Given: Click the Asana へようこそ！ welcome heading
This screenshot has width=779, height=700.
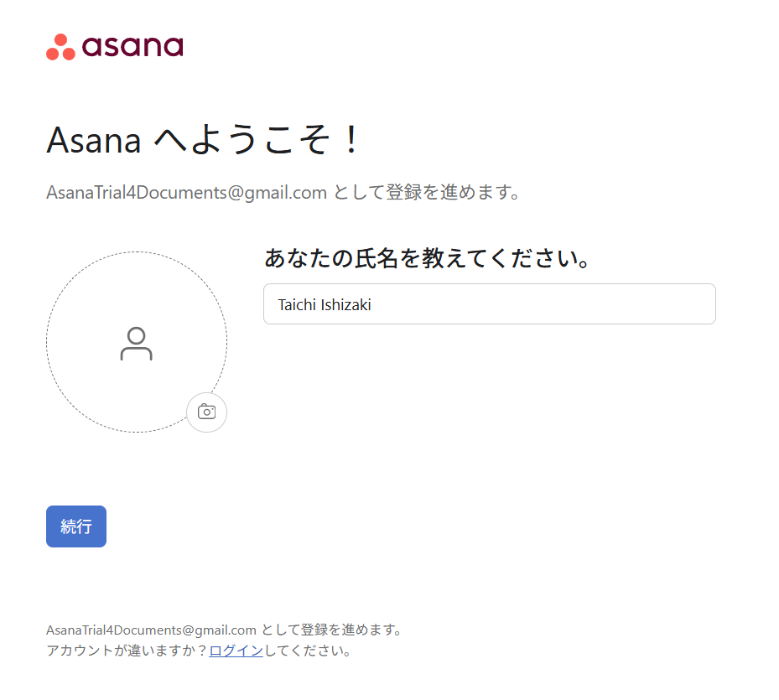Looking at the screenshot, I should coord(203,140).
